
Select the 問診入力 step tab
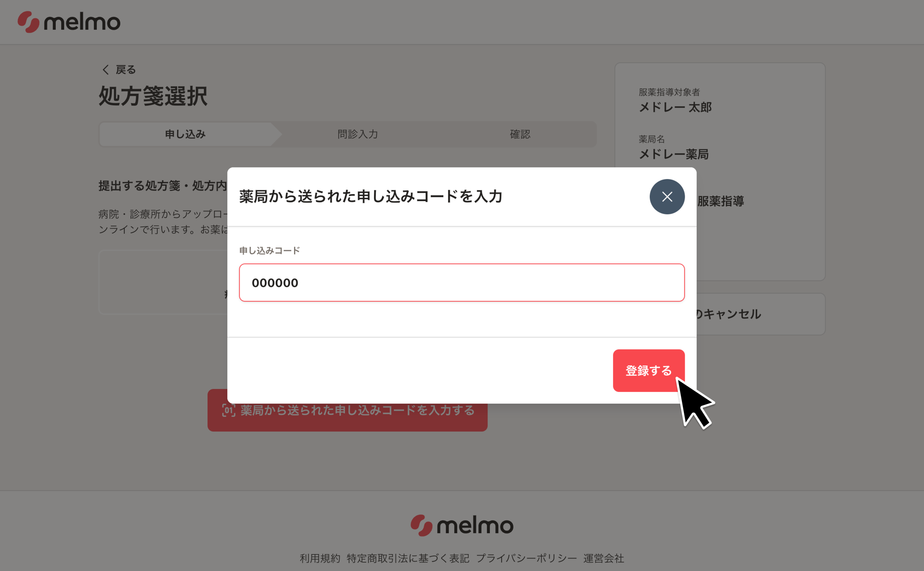pyautogui.click(x=358, y=134)
